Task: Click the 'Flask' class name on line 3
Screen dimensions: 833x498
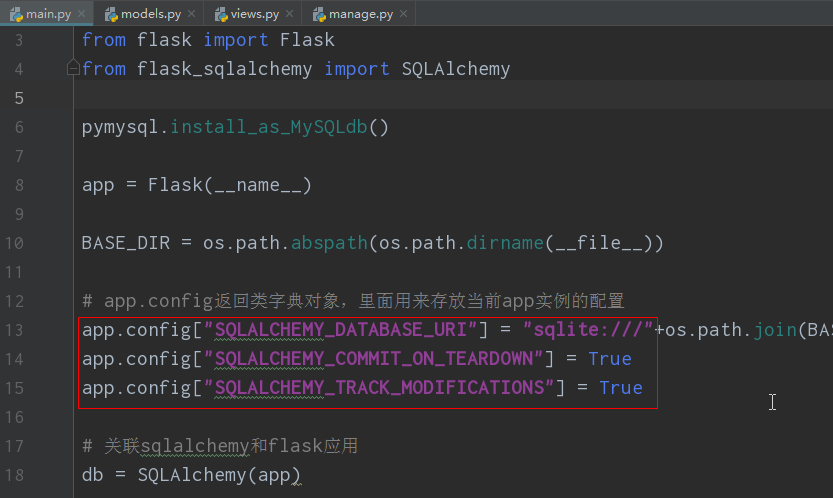Action: [x=307, y=40]
